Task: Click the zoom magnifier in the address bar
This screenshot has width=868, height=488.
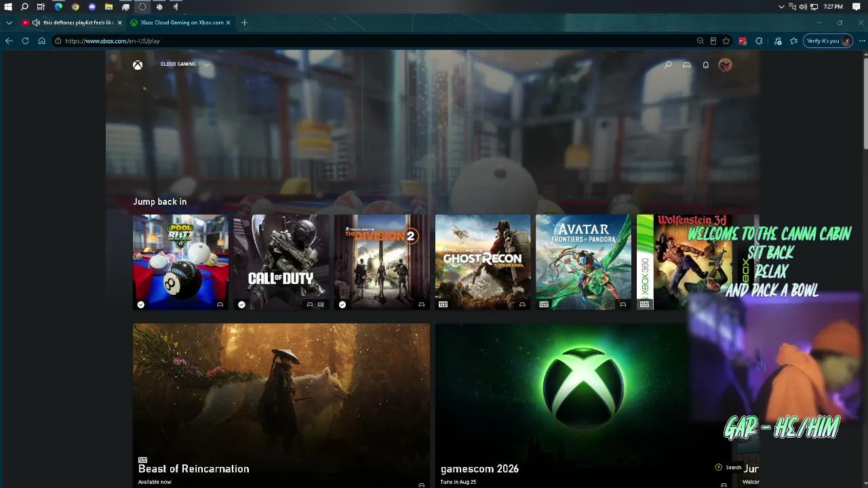Action: click(x=701, y=41)
